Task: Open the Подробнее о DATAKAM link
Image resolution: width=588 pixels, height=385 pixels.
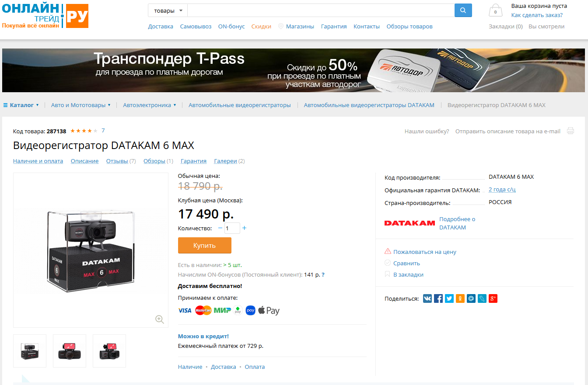Action: point(457,223)
